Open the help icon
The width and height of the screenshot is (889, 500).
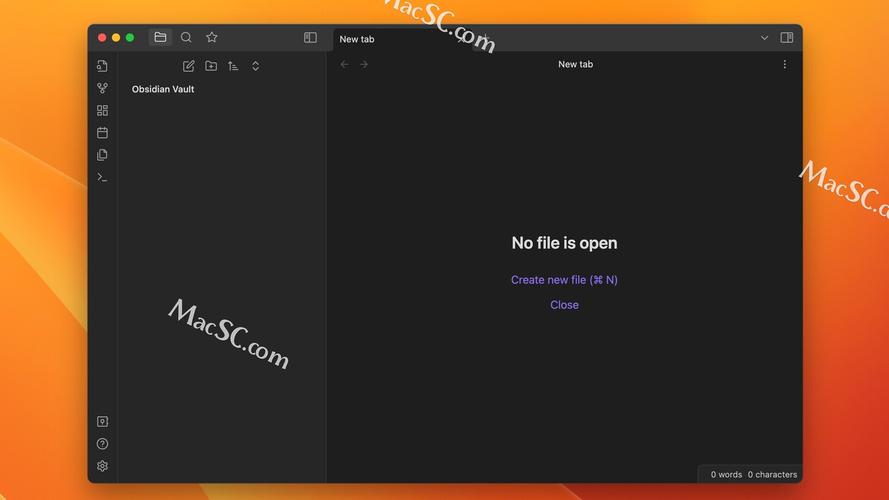coord(103,444)
